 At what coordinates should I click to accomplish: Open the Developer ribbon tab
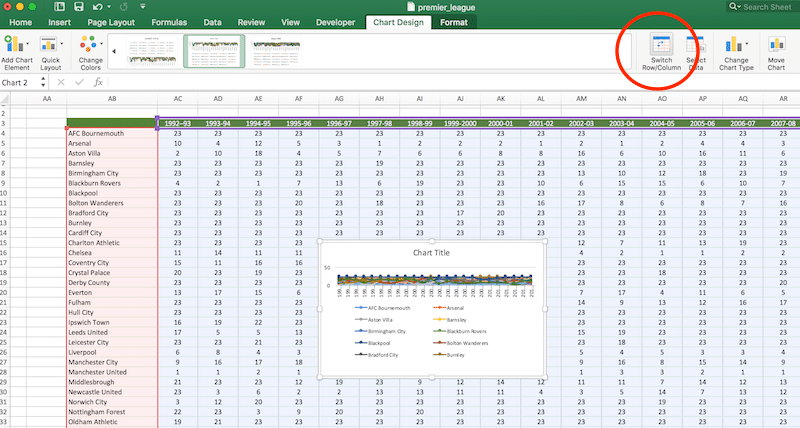pyautogui.click(x=335, y=22)
